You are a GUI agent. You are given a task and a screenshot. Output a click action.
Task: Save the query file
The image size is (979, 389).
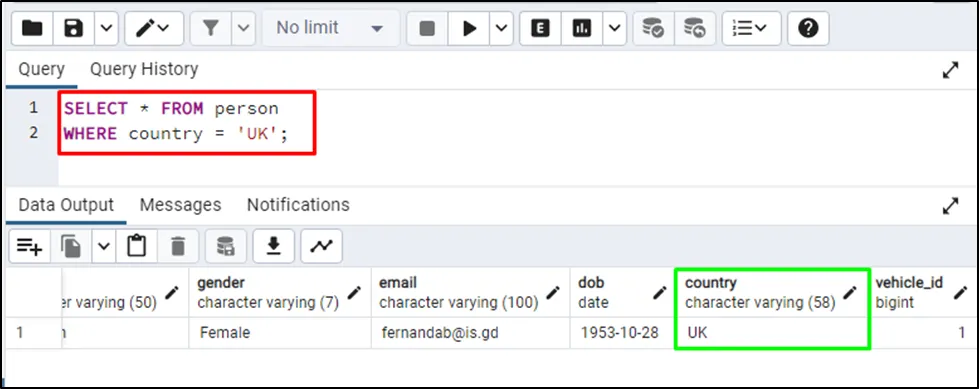coord(74,28)
